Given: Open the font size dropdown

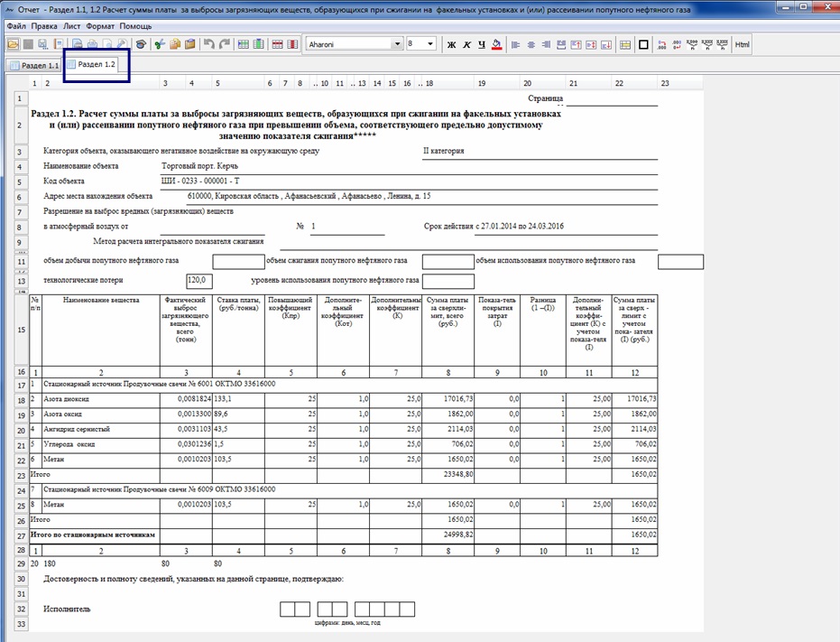Looking at the screenshot, I should [430, 43].
